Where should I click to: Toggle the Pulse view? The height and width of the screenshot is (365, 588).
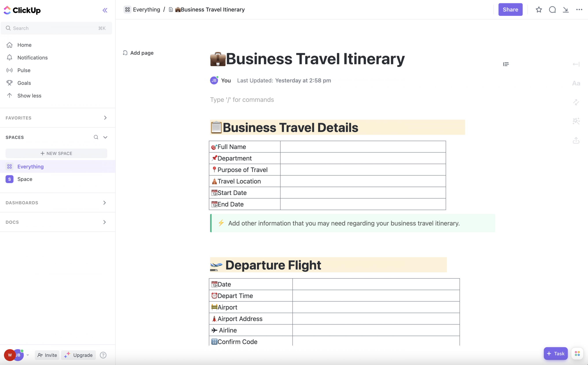tap(24, 70)
